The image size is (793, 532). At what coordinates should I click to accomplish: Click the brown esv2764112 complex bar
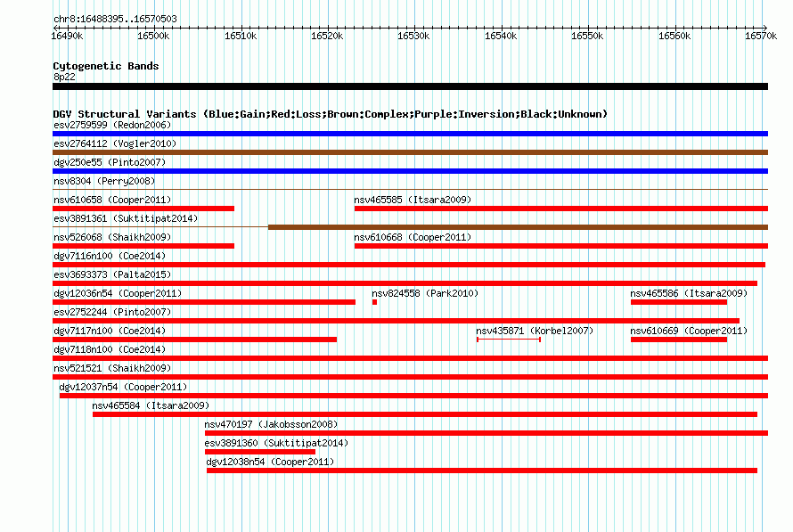coord(410,152)
